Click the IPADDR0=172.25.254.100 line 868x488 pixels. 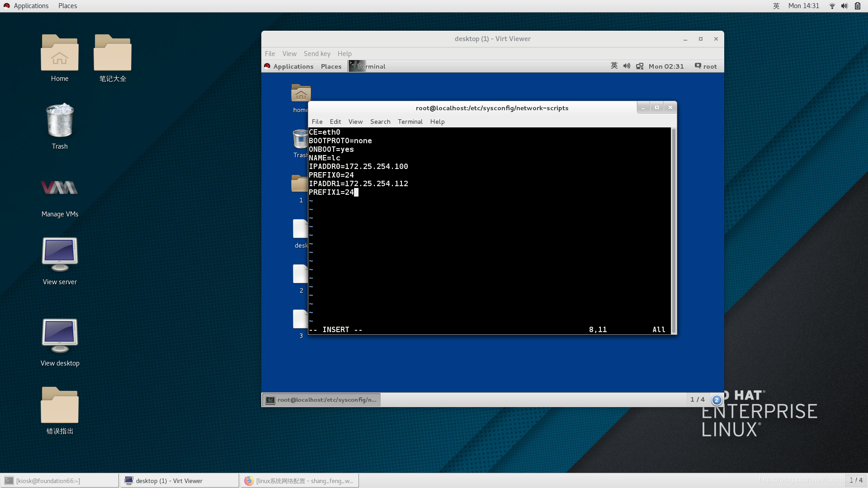tap(359, 166)
